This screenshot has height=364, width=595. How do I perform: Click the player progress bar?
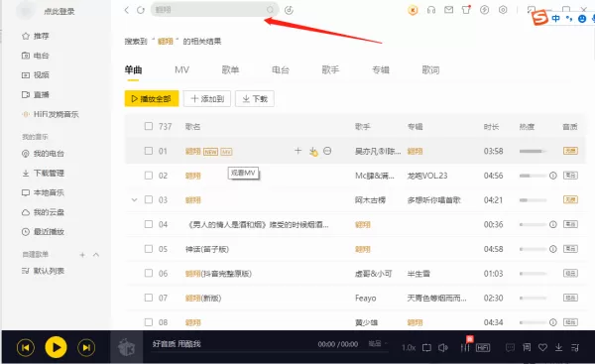270,353
